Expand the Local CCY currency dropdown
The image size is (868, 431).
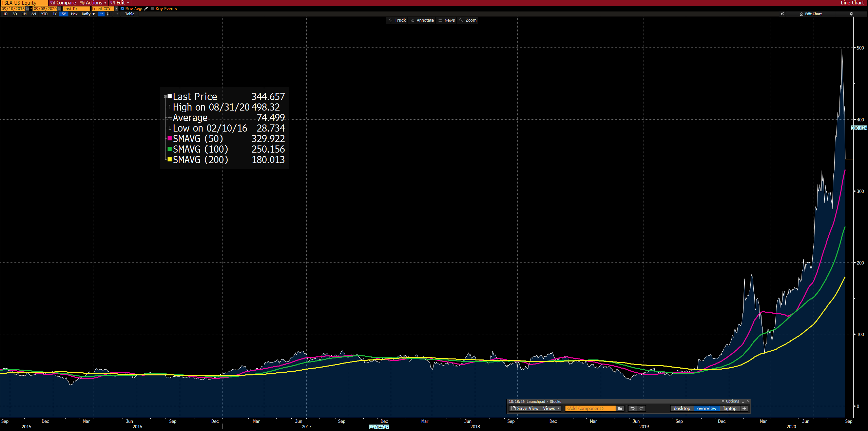(x=116, y=9)
